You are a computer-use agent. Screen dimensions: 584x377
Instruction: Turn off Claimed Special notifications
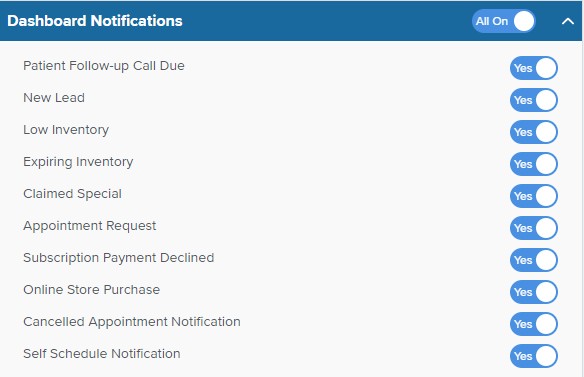(x=534, y=196)
